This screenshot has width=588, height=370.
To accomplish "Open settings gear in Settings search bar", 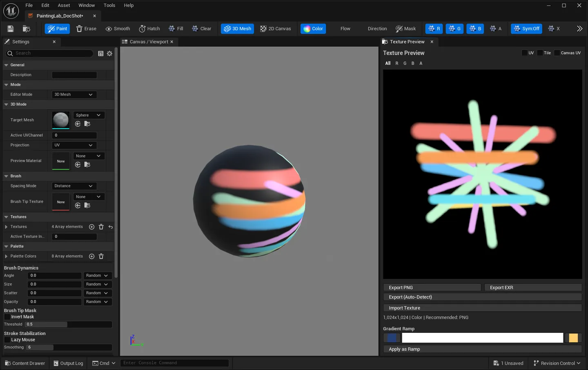I will [109, 53].
